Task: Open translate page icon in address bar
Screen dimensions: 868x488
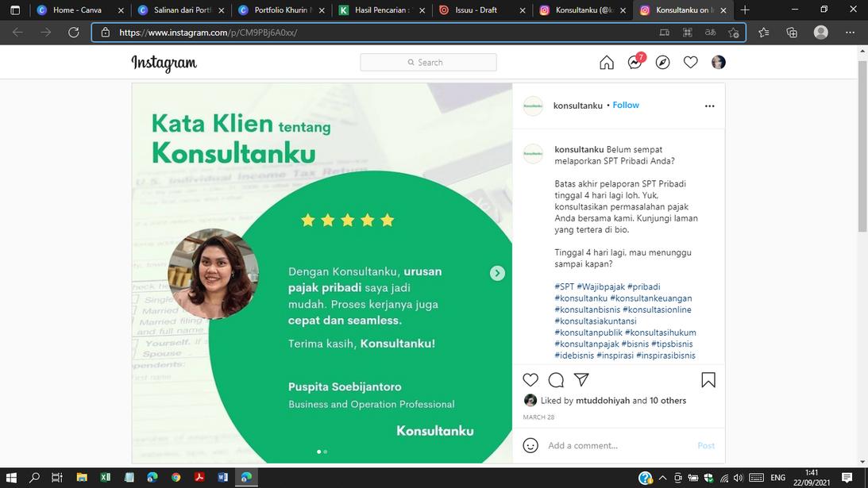Action: [710, 33]
